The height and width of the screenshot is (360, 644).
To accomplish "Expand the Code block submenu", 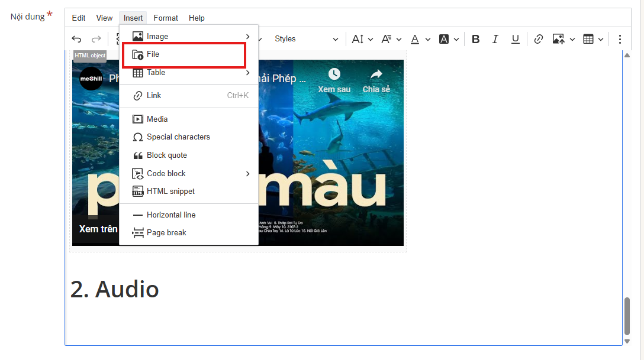I will 247,173.
